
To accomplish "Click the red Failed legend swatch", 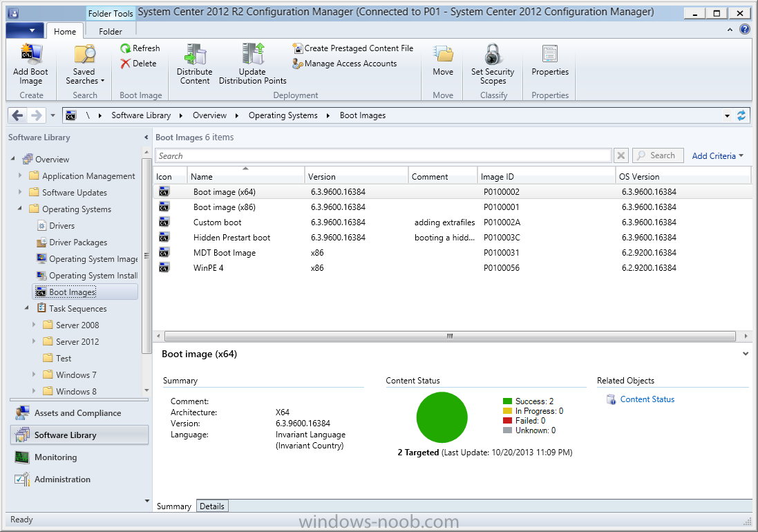I will point(507,420).
